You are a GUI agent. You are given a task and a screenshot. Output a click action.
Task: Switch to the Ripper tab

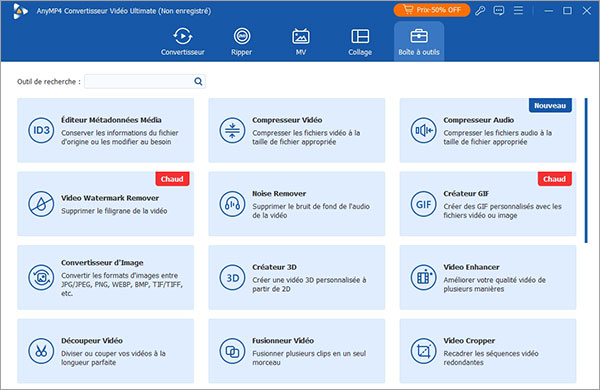241,41
